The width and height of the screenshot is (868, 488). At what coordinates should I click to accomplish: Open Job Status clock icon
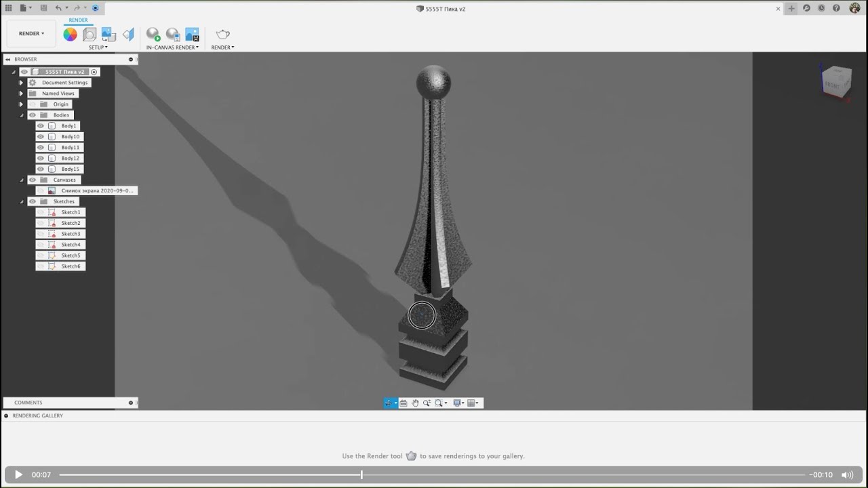pos(821,8)
